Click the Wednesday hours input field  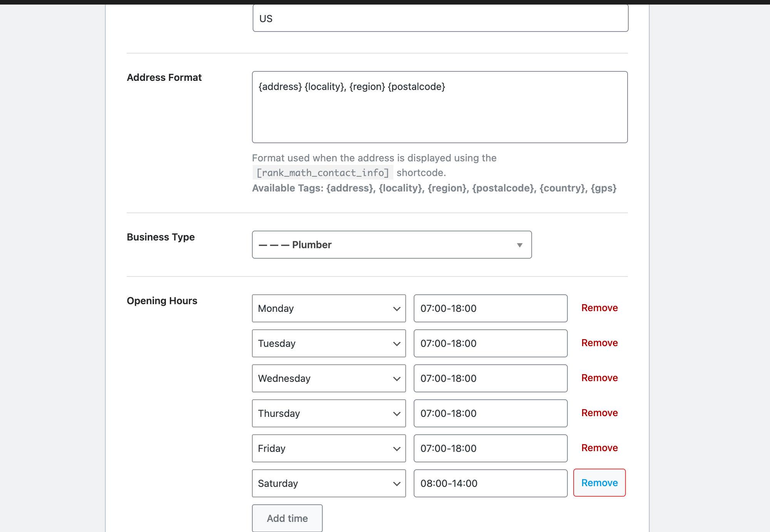pos(490,378)
